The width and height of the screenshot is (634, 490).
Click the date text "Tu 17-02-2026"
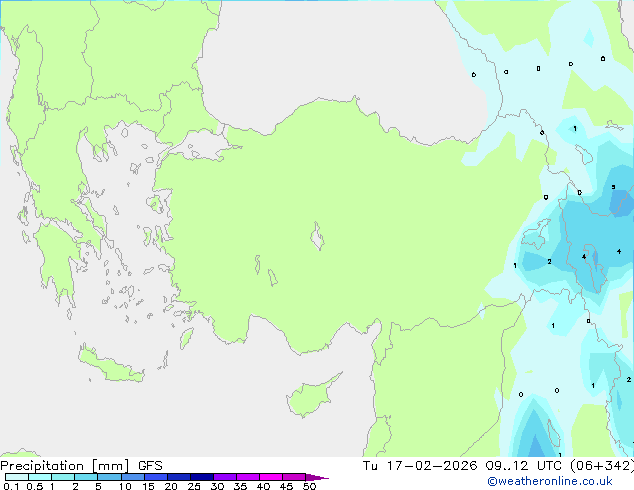(x=420, y=466)
